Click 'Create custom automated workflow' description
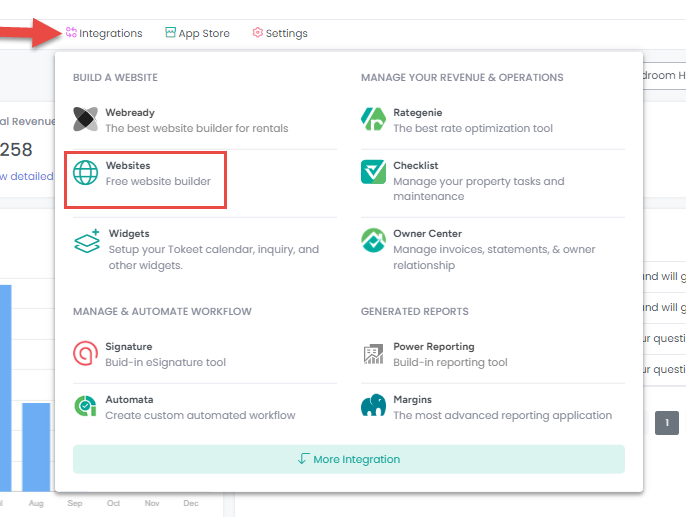 click(200, 415)
